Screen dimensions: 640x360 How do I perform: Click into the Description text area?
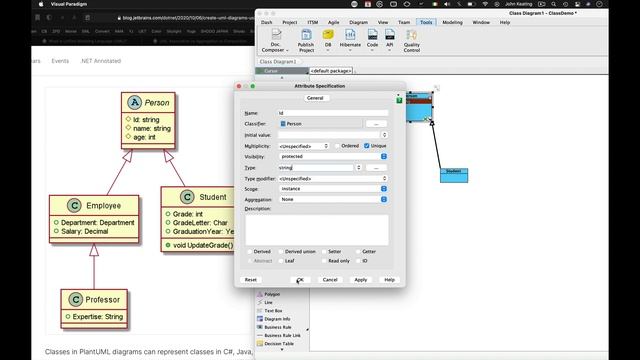pos(317,230)
